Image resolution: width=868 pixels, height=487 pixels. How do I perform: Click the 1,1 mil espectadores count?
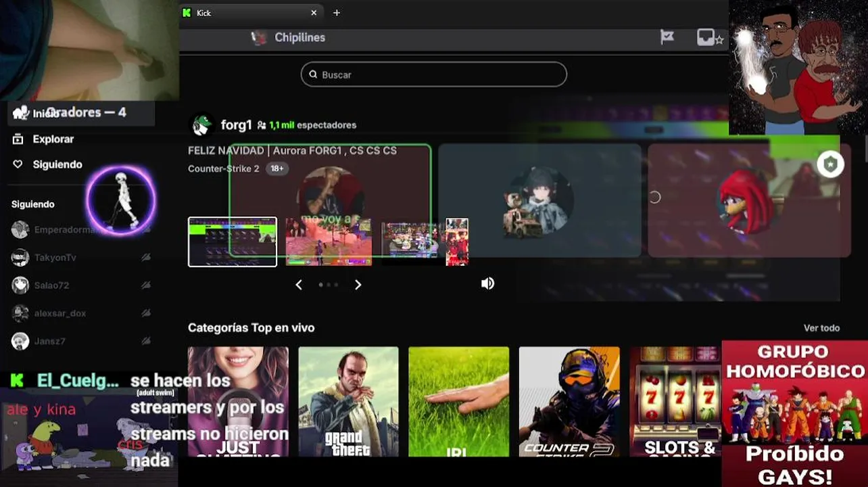306,125
